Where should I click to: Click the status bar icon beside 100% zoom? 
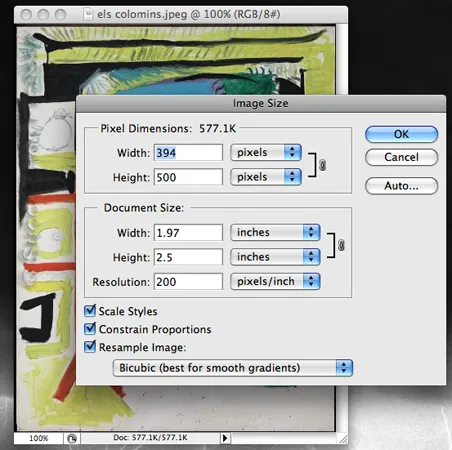[x=72, y=438]
